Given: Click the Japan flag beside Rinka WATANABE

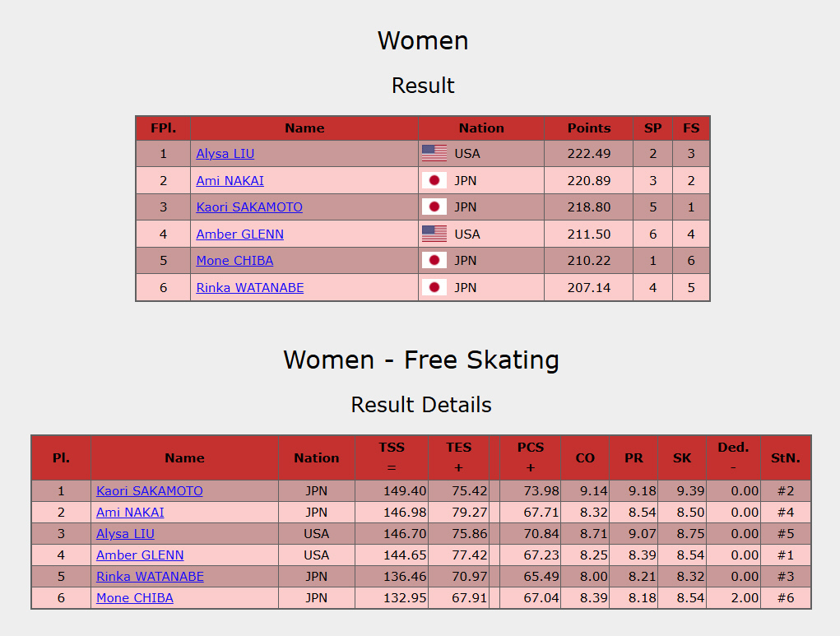Looking at the screenshot, I should point(434,287).
